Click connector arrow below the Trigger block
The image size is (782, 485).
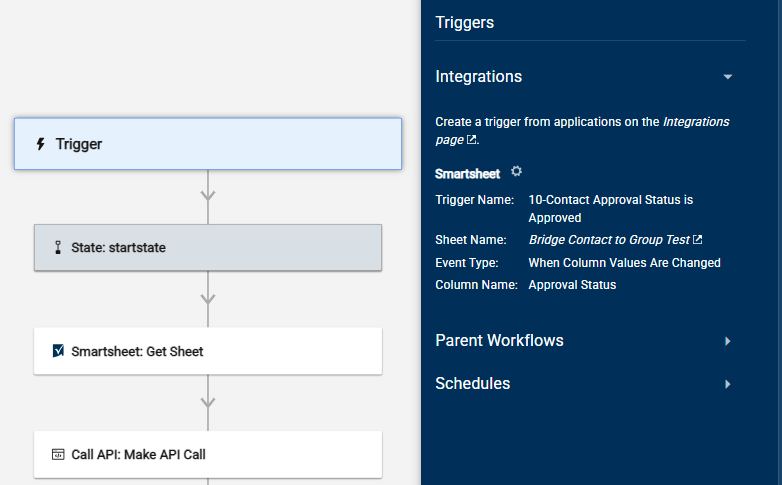pos(208,196)
